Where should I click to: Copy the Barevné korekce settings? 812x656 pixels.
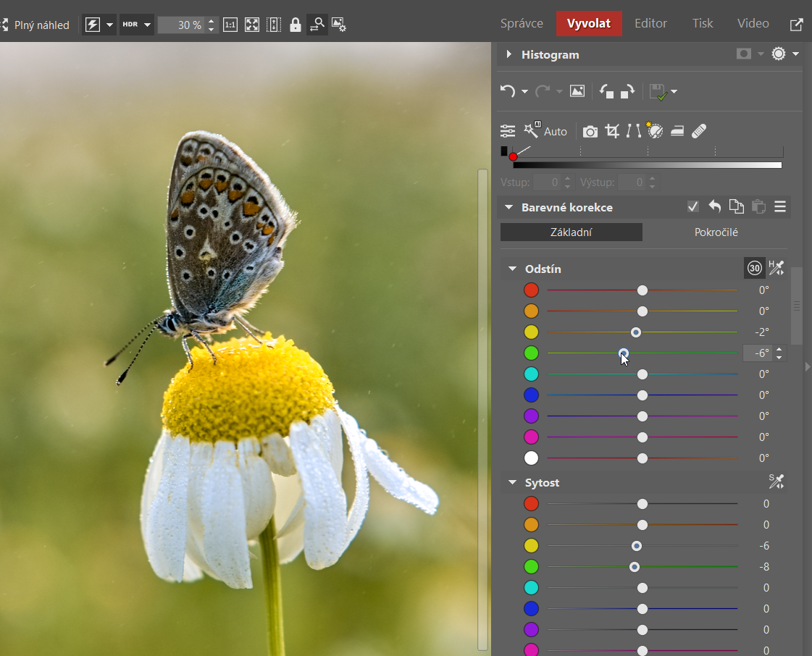[736, 207]
